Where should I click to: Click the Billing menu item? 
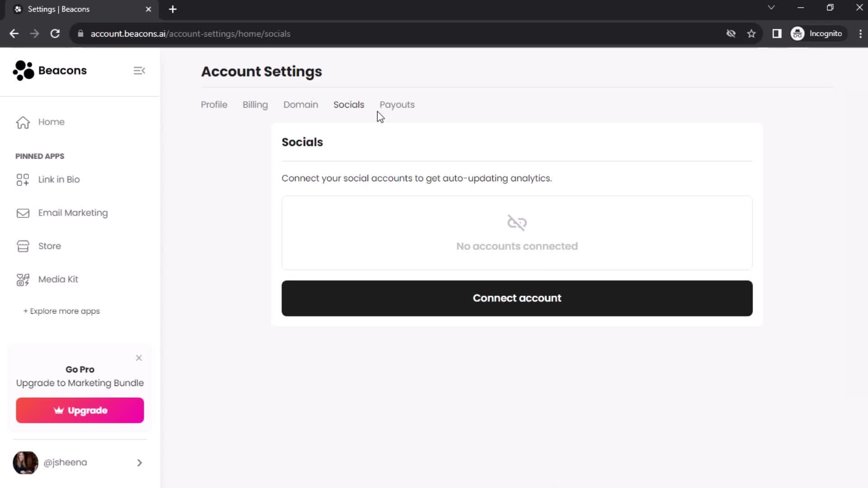coord(255,104)
